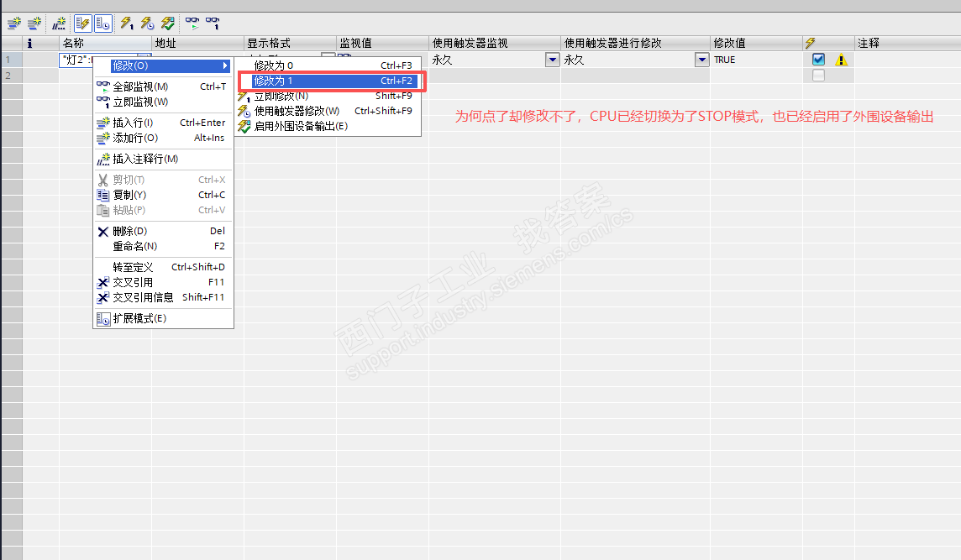
Task: Toggle the show modify columns toolbar button
Action: 82,24
